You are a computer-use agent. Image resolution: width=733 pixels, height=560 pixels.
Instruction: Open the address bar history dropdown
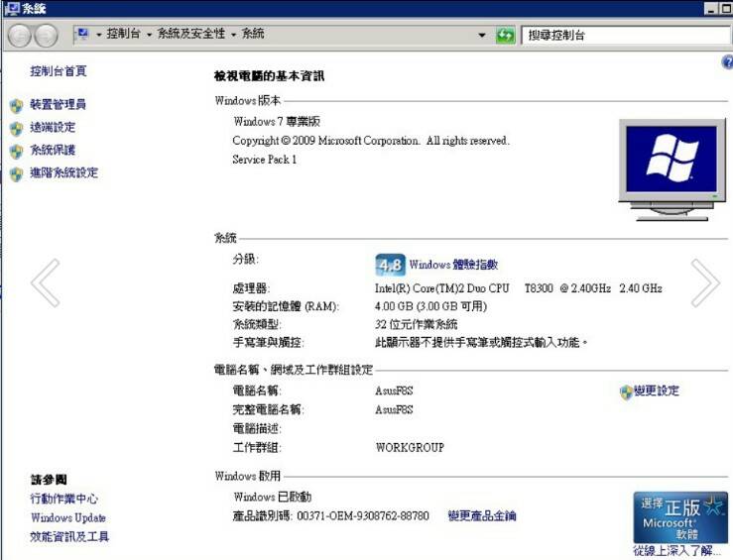pyautogui.click(x=482, y=35)
